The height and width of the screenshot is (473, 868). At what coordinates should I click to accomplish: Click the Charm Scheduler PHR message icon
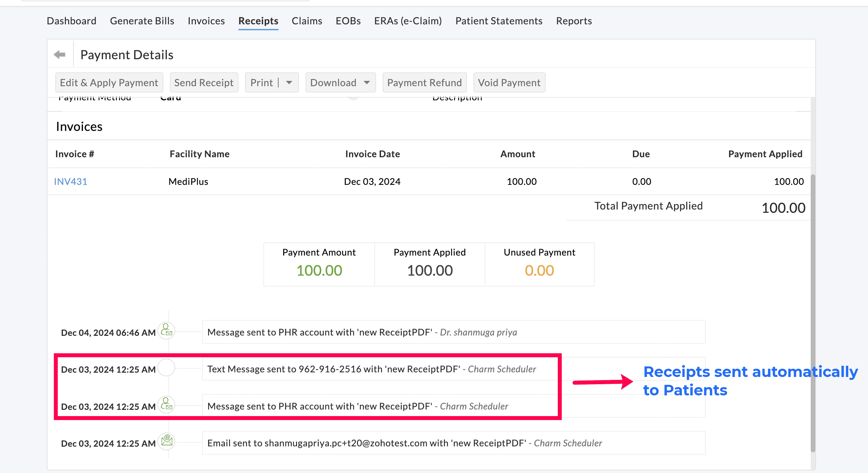[167, 405]
